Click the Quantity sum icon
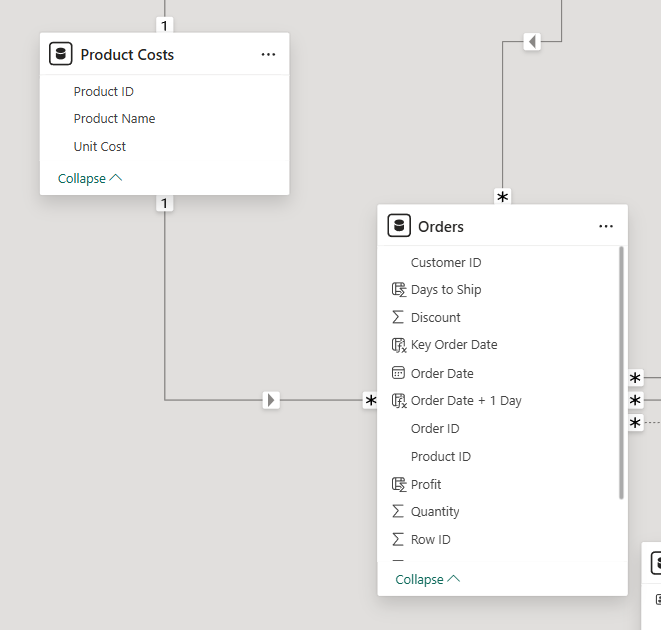The width and height of the screenshot is (661, 630). [398, 511]
